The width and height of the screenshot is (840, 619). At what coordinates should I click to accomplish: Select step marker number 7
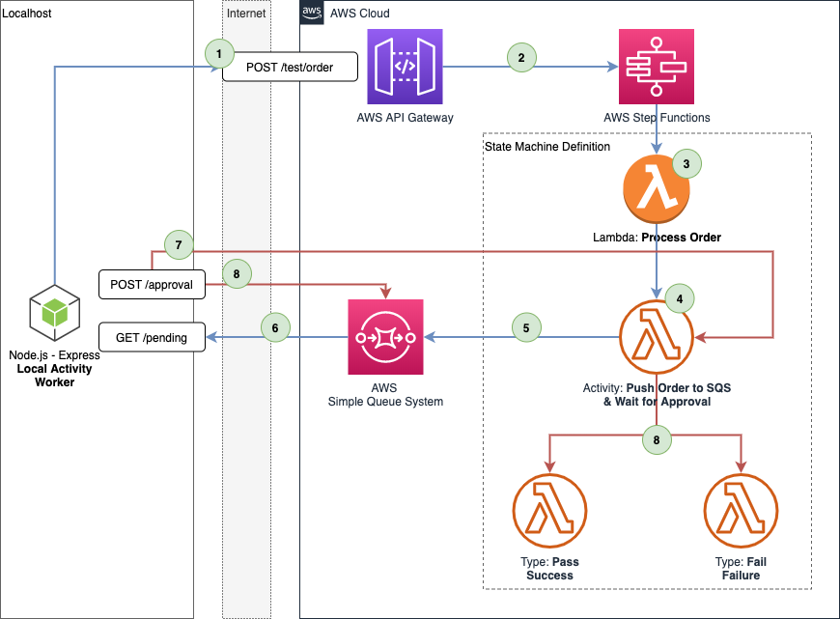(178, 244)
